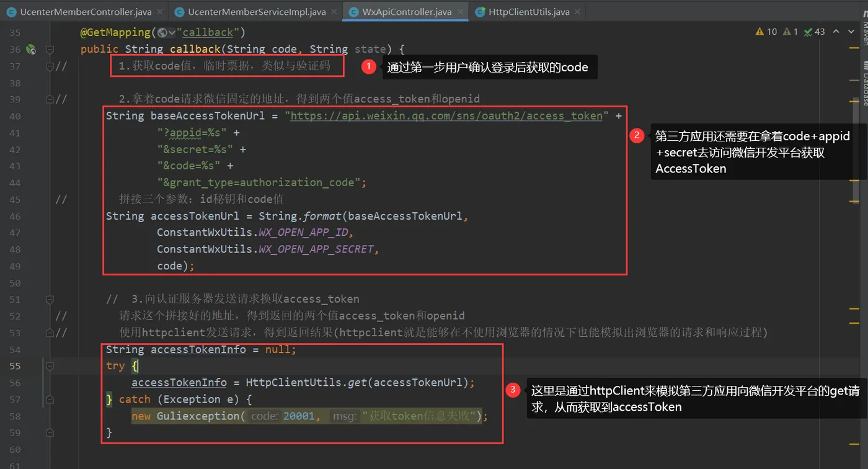The image size is (868, 469).
Task: Click the warnings count showing 10
Action: pyautogui.click(x=766, y=31)
